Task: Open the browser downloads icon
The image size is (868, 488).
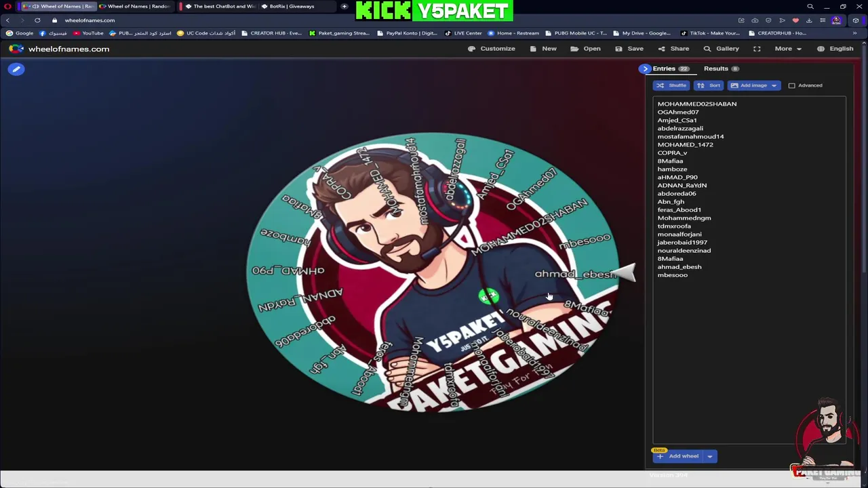Action: [809, 20]
